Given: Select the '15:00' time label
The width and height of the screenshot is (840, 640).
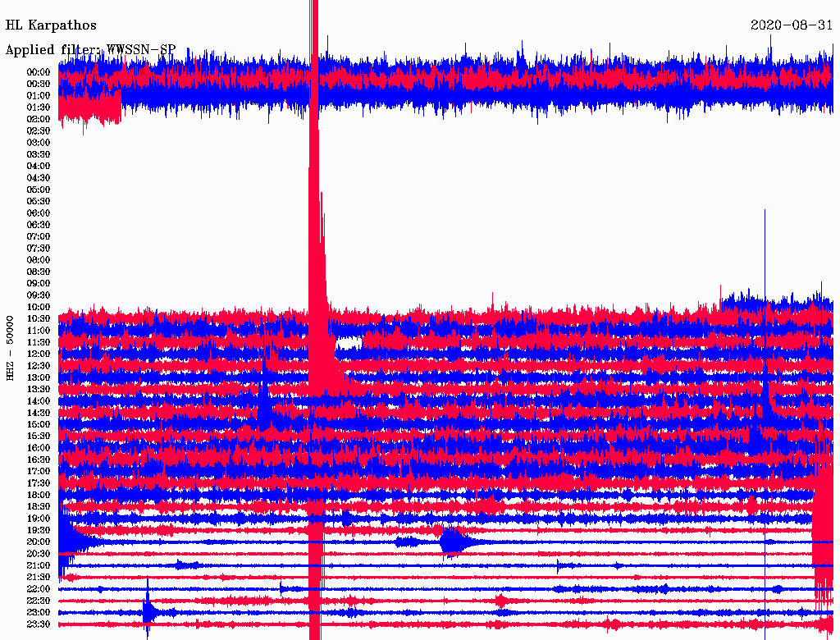Looking at the screenshot, I should (39, 424).
